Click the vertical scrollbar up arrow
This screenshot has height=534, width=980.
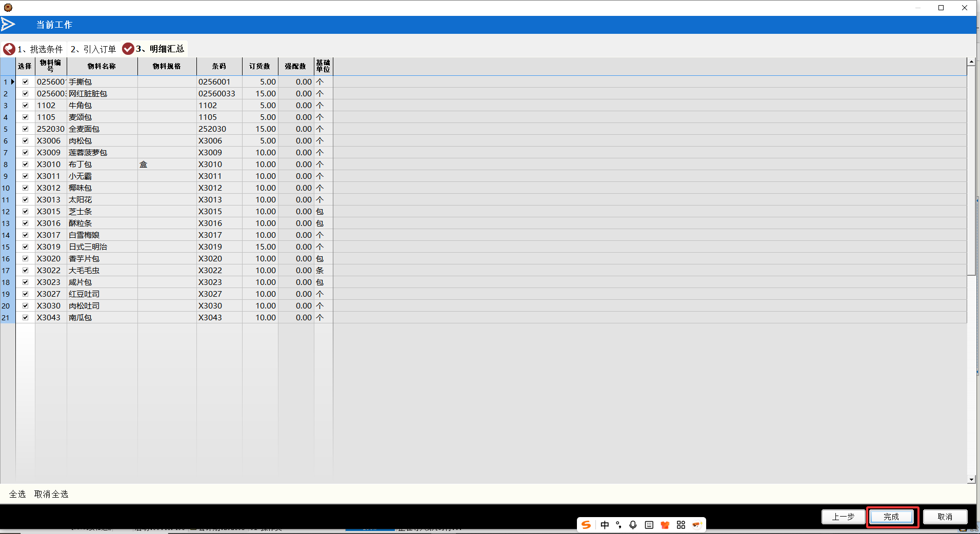coord(971,61)
